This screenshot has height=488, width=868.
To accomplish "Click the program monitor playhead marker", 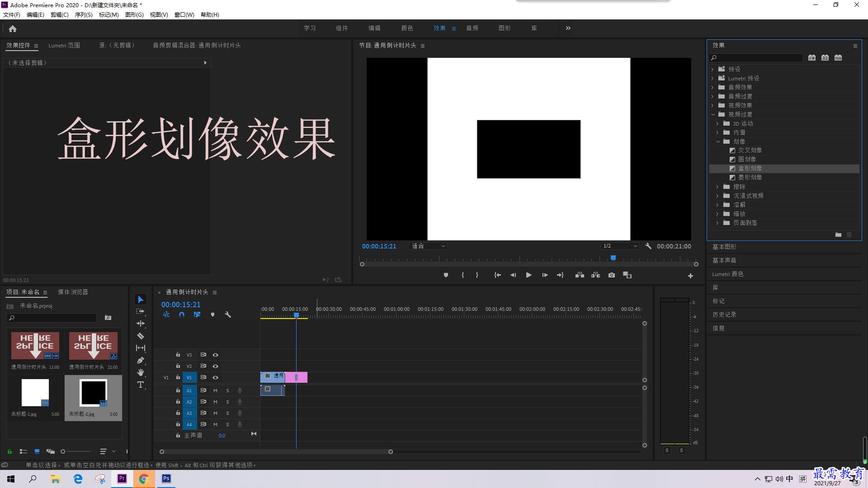I will point(613,258).
